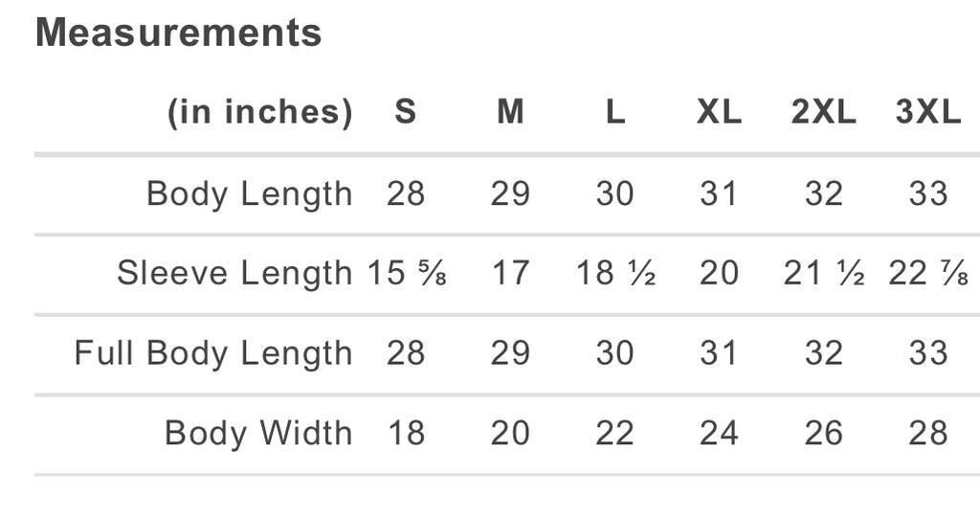Image resolution: width=980 pixels, height=519 pixels.
Task: Click the Sleeve Length row label
Action: coord(235,274)
